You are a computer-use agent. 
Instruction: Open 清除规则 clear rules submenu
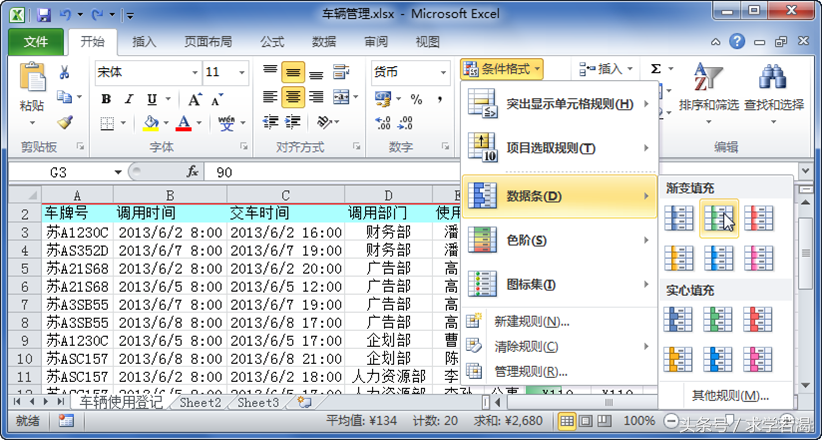559,347
